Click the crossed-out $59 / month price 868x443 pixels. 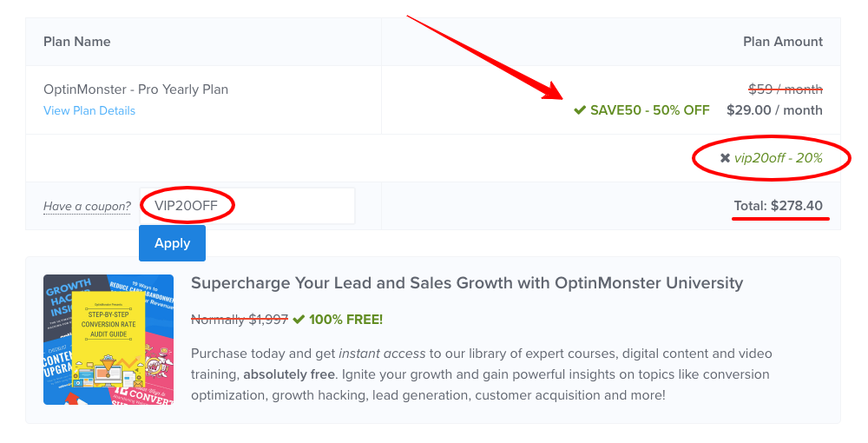[785, 89]
